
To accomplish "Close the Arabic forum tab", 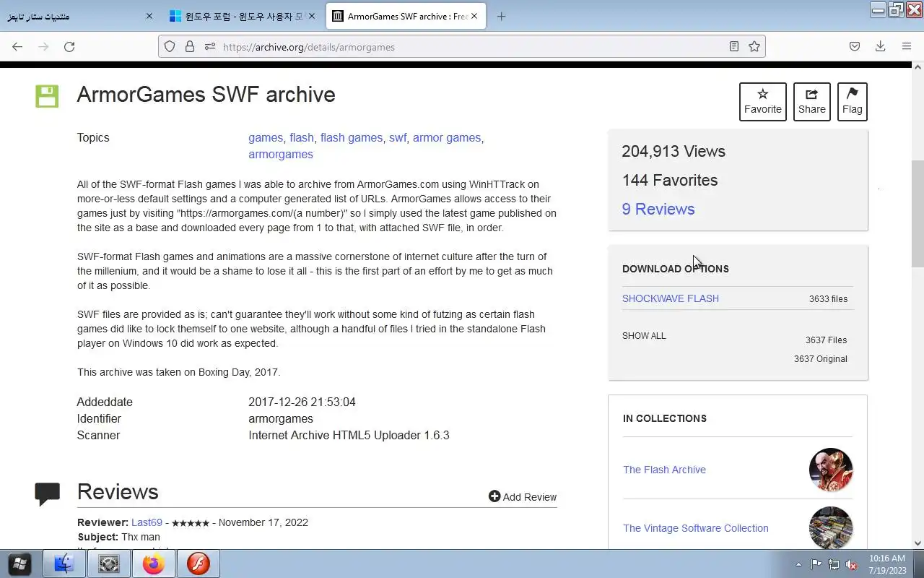I will (x=149, y=16).
